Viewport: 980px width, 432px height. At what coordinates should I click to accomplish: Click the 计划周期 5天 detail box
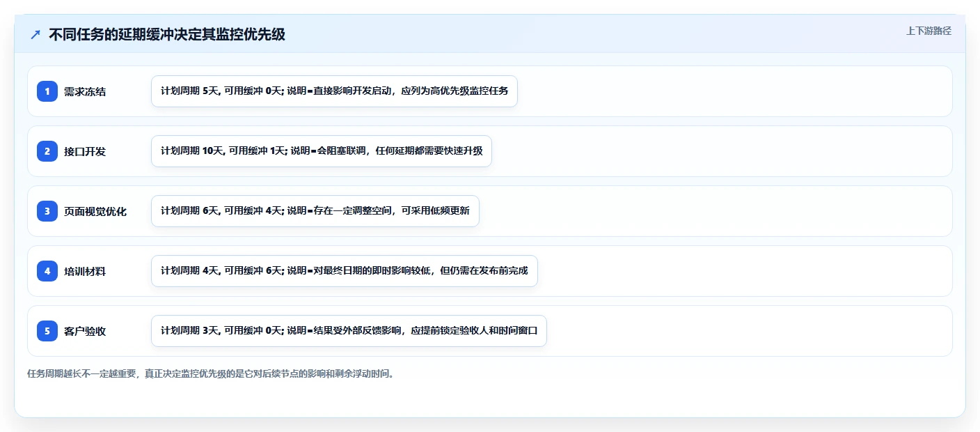coord(334,91)
